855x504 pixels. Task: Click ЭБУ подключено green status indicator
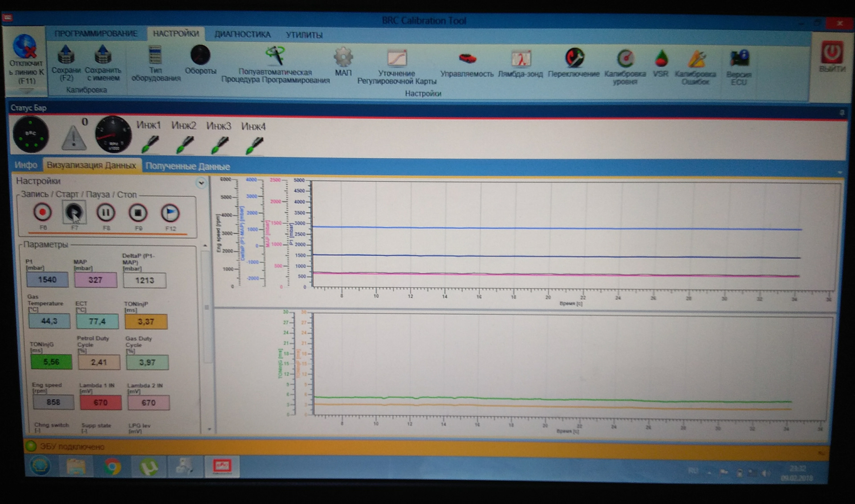(31, 446)
